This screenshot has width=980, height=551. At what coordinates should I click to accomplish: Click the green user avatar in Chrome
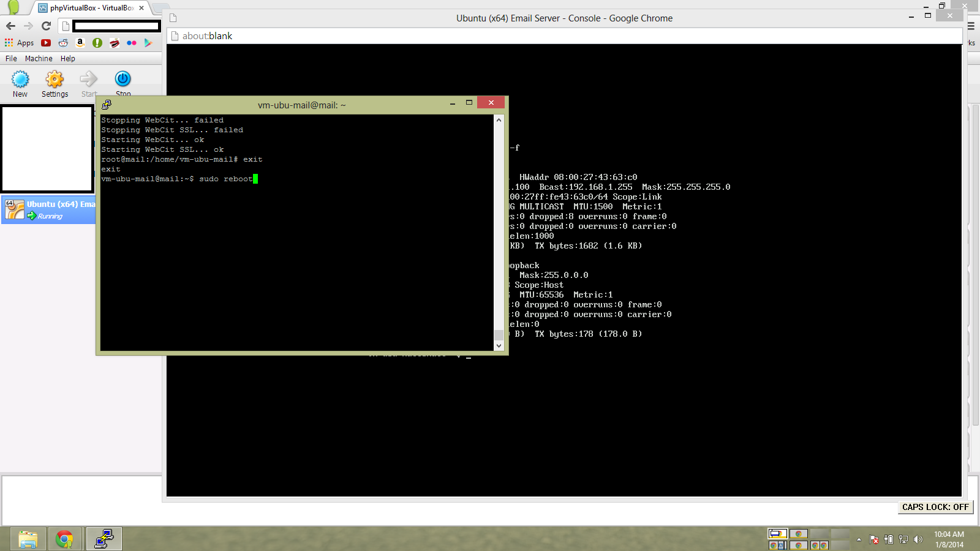coord(13,7)
